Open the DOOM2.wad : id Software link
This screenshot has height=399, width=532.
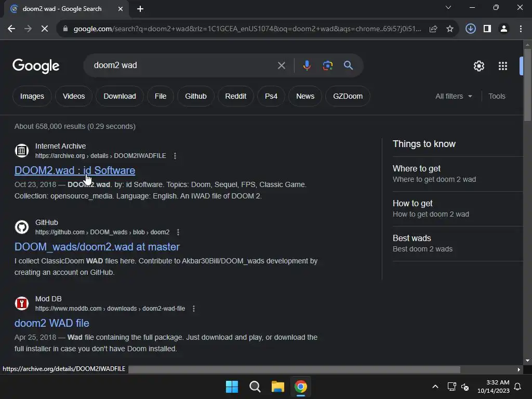click(x=75, y=170)
